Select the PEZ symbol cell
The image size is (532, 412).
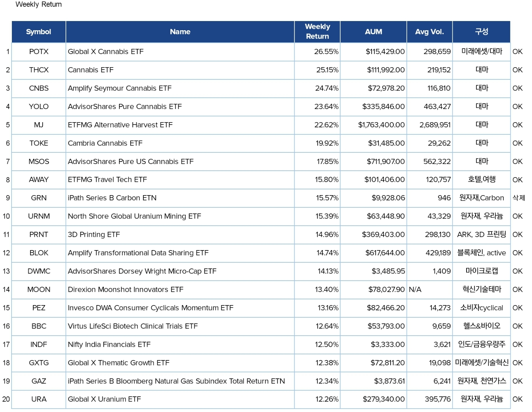click(x=39, y=308)
